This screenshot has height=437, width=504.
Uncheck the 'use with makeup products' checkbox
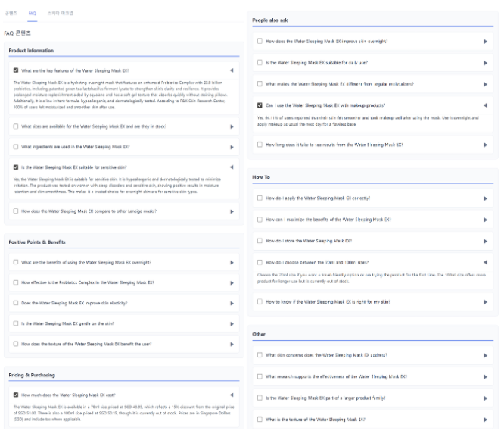click(x=260, y=105)
